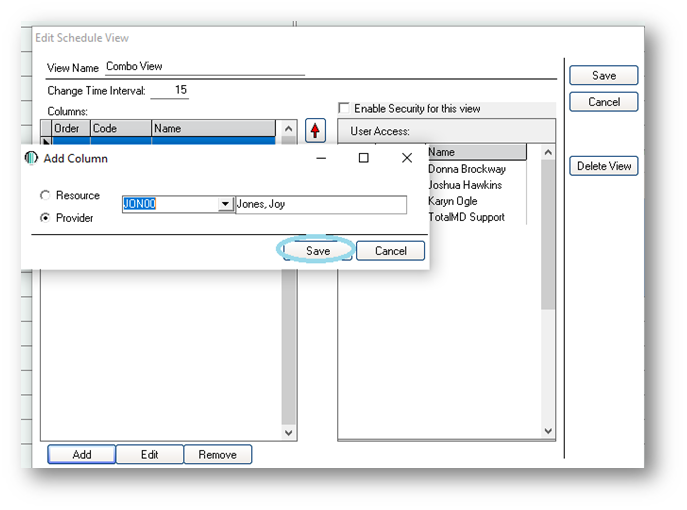Select the Resource radio button
The height and width of the screenshot is (510, 687).
45,196
